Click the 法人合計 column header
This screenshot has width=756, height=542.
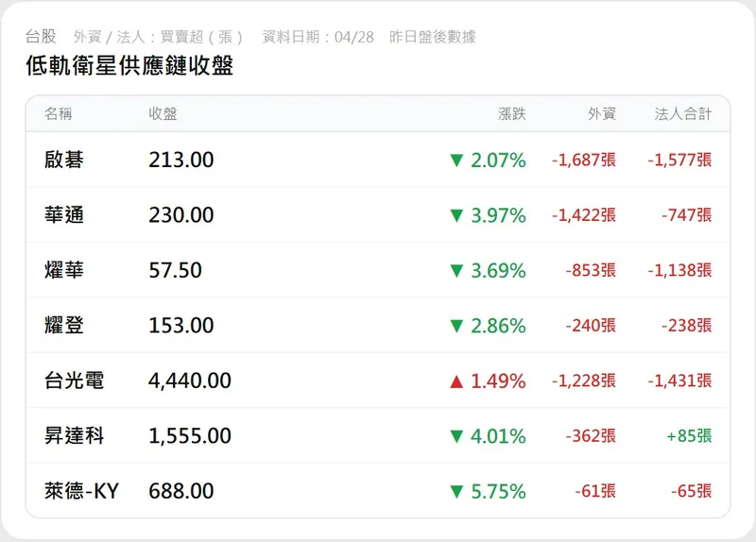click(683, 114)
